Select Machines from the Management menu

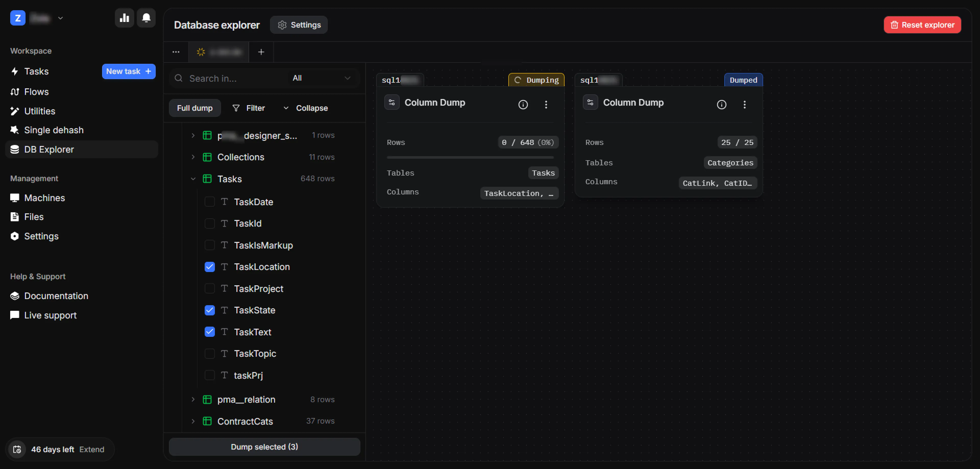44,198
